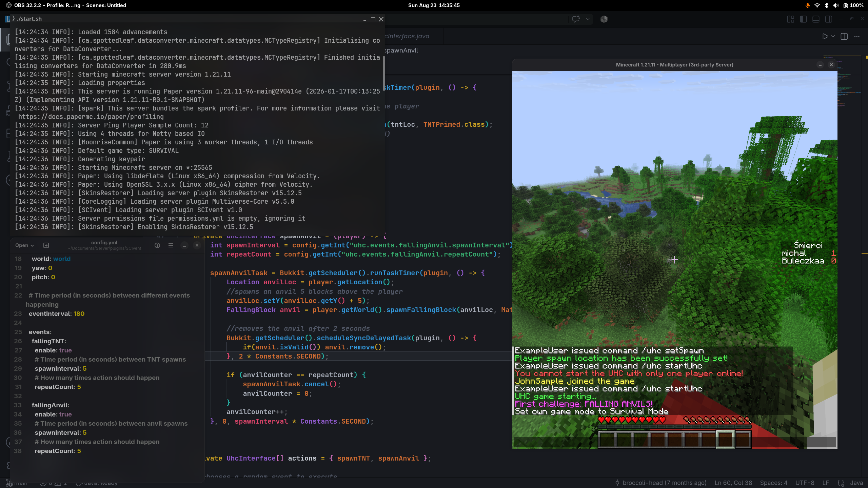Select the highlighted hotbar slot in Minecraft

coord(725,439)
